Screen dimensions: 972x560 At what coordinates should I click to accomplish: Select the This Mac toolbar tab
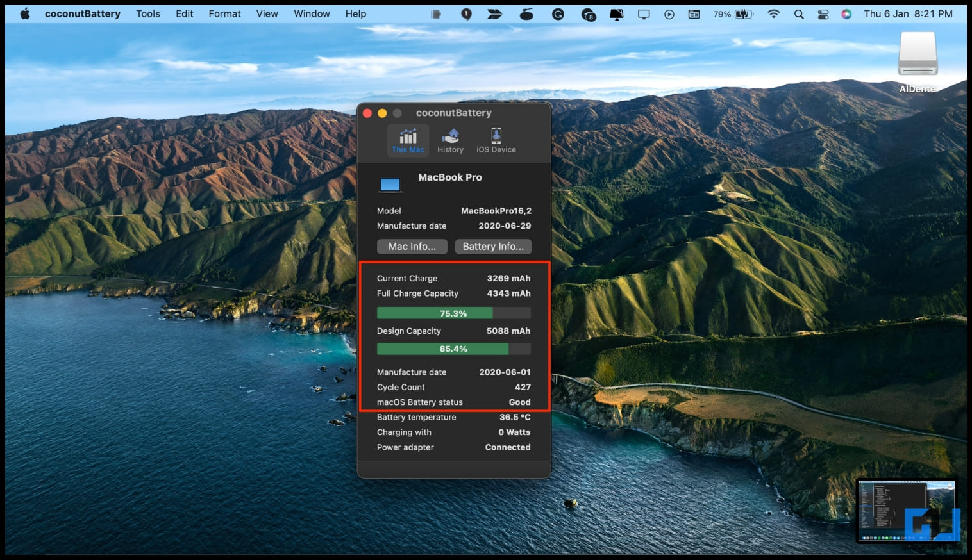pos(408,140)
